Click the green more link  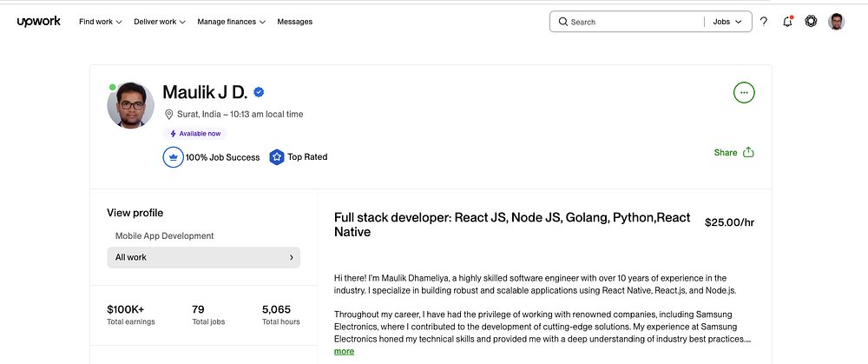coord(344,351)
